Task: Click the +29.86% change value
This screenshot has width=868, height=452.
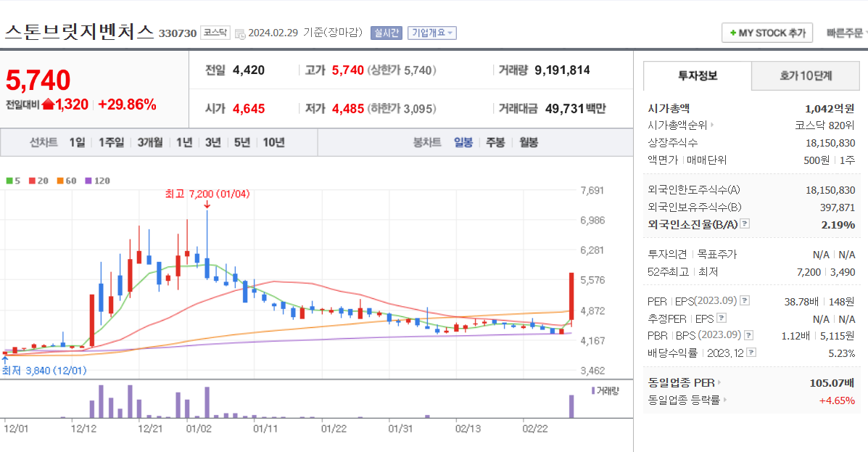Action: pos(127,104)
